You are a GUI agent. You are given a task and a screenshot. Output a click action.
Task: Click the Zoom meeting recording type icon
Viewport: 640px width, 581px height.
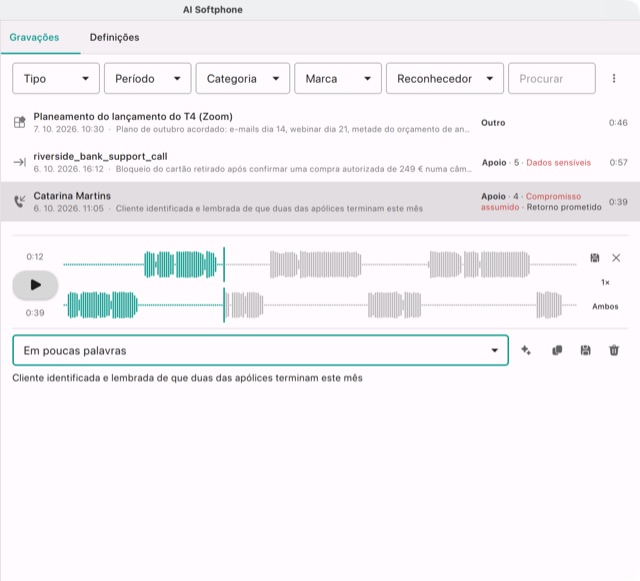20,122
